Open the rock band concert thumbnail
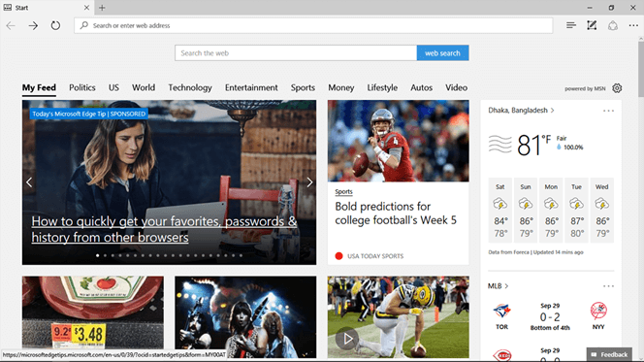 click(x=245, y=316)
